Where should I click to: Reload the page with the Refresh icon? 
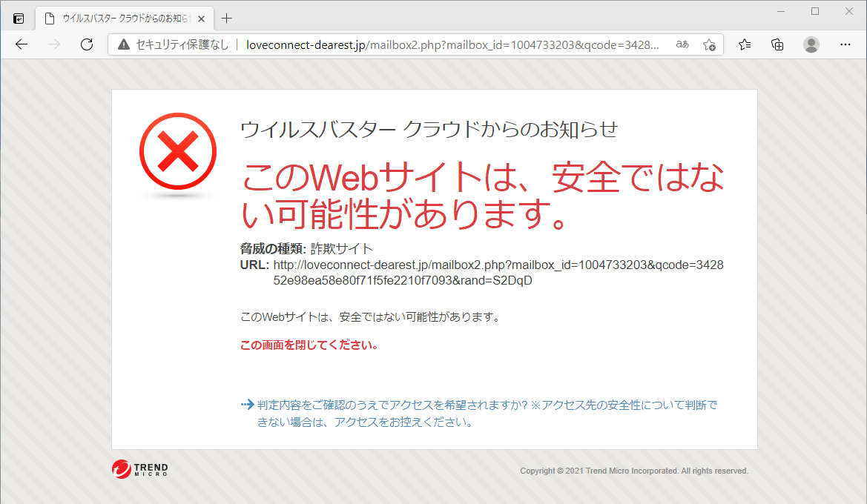click(x=87, y=44)
